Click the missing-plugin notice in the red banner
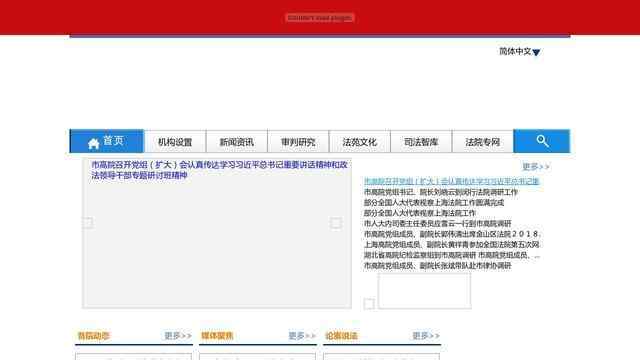Screen dimensions: 640x360 (x=320, y=18)
